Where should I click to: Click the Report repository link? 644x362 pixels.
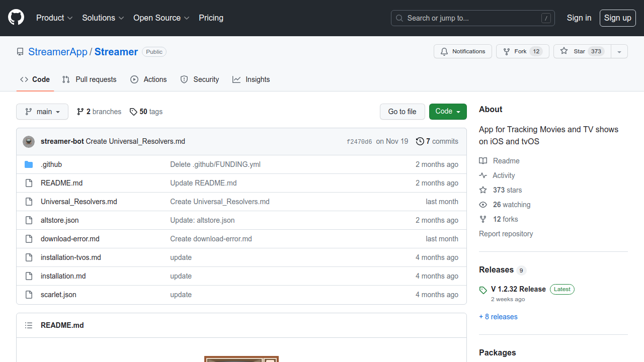coord(506,234)
